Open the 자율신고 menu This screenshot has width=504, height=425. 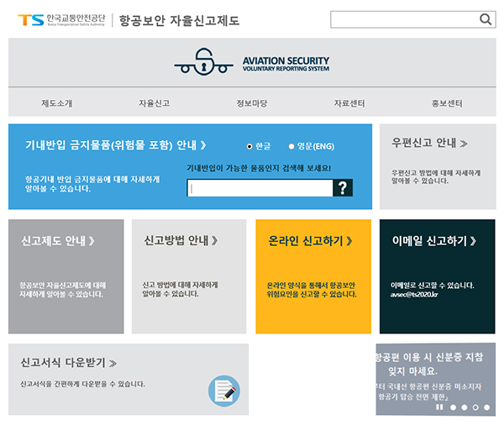154,103
